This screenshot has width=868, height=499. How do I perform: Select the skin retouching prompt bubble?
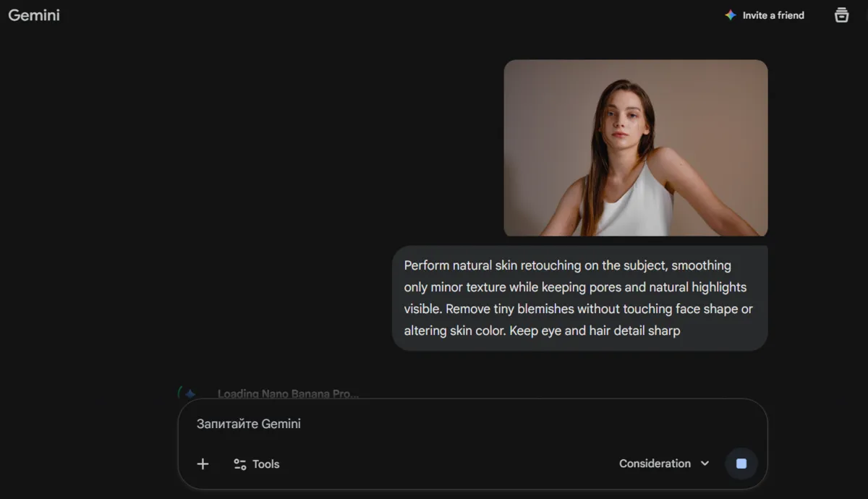click(x=579, y=298)
